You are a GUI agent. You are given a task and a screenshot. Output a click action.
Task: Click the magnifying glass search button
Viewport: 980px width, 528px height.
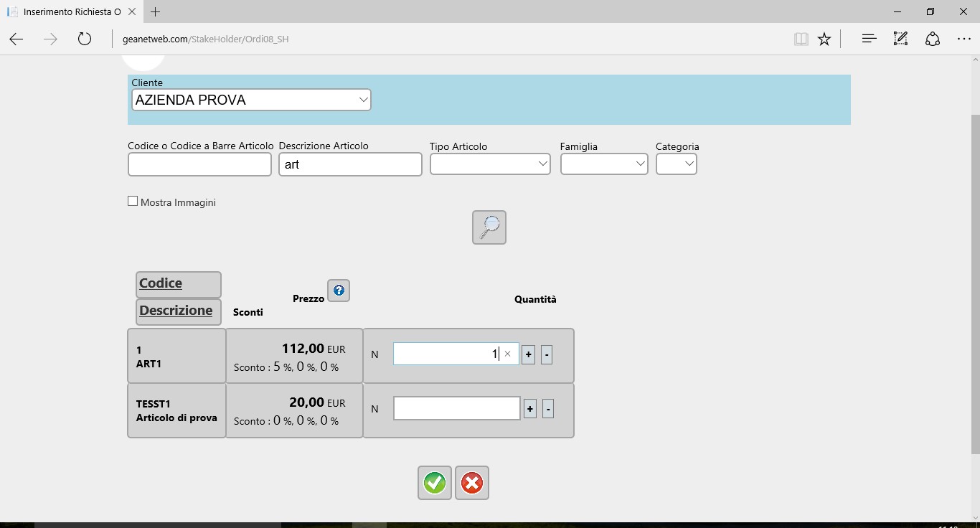pyautogui.click(x=489, y=227)
